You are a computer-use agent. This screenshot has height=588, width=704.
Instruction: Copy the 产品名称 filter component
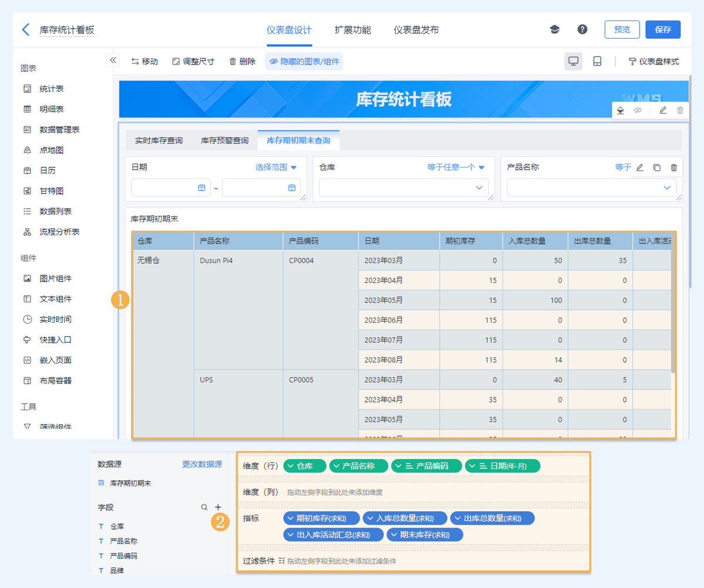656,168
